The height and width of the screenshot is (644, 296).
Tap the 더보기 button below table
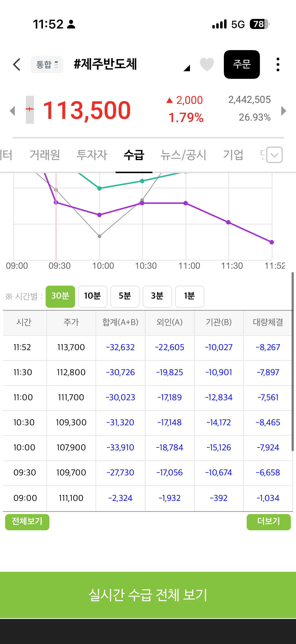[269, 522]
